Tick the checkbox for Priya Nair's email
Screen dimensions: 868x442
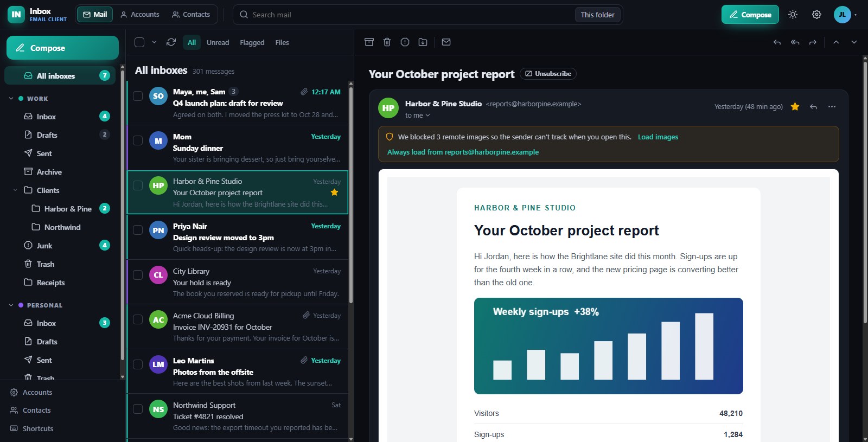(x=138, y=230)
